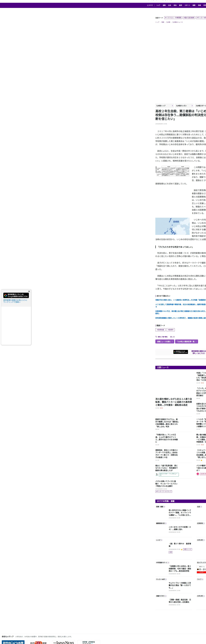
Task: Click 九州発 in the breadcrumb trail
Action: point(168,22)
